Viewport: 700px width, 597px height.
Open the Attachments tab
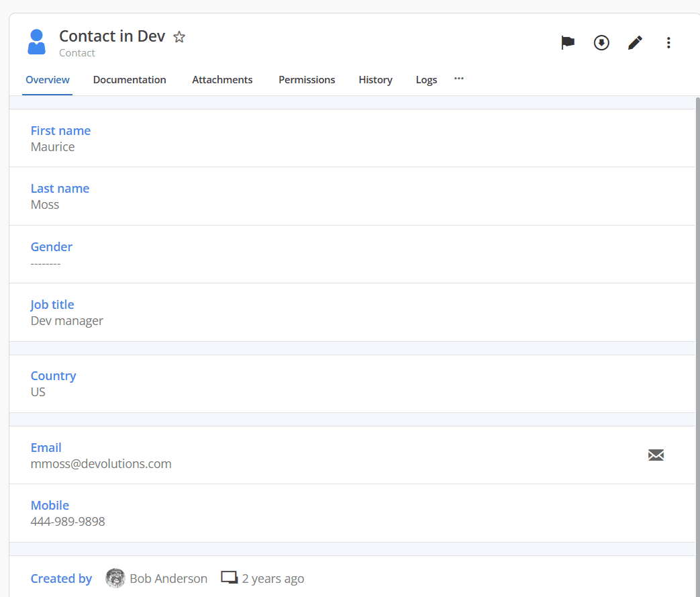click(222, 80)
